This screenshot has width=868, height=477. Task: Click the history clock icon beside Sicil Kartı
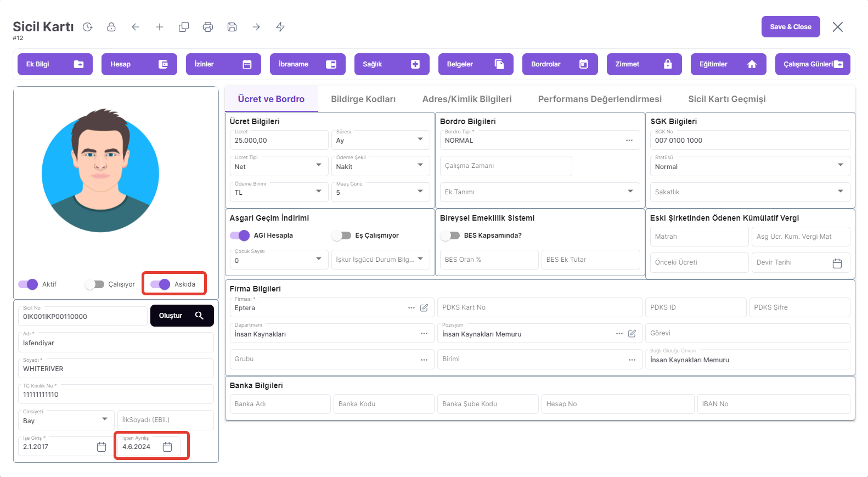click(x=88, y=27)
